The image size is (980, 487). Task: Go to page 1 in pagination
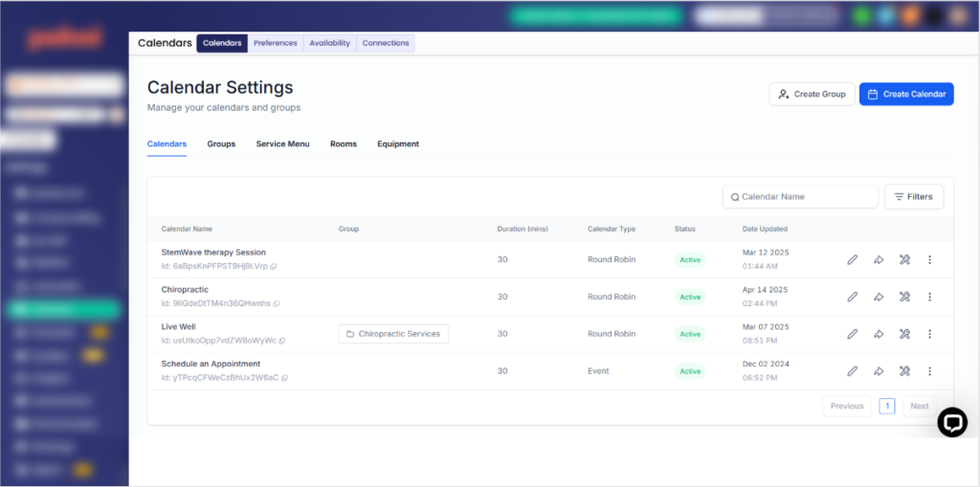tap(887, 407)
